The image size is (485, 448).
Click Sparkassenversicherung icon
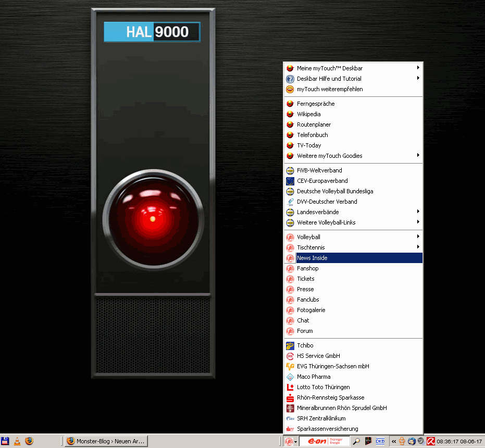[290, 429]
